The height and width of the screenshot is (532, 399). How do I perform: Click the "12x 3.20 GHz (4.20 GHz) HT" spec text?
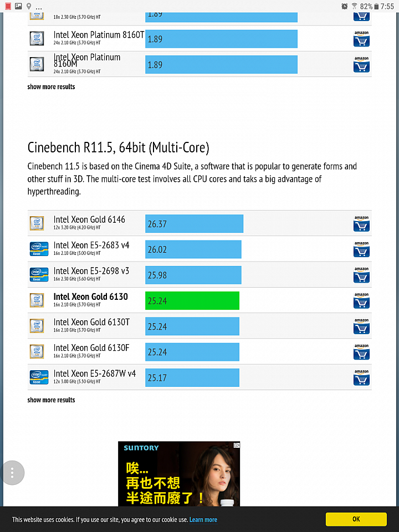(x=77, y=228)
